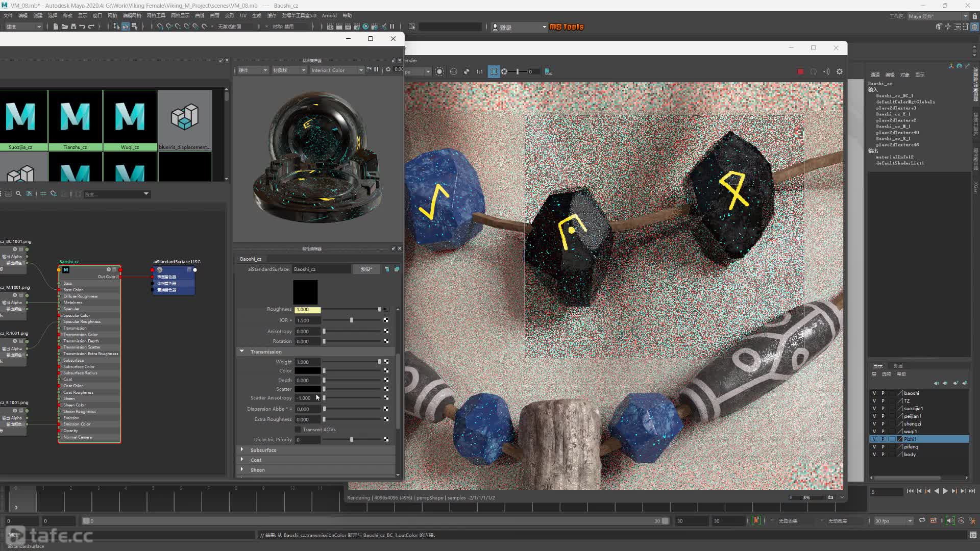Screen dimensions: 980x551
Task: Click the go to end of playback button
Action: coord(972,491)
